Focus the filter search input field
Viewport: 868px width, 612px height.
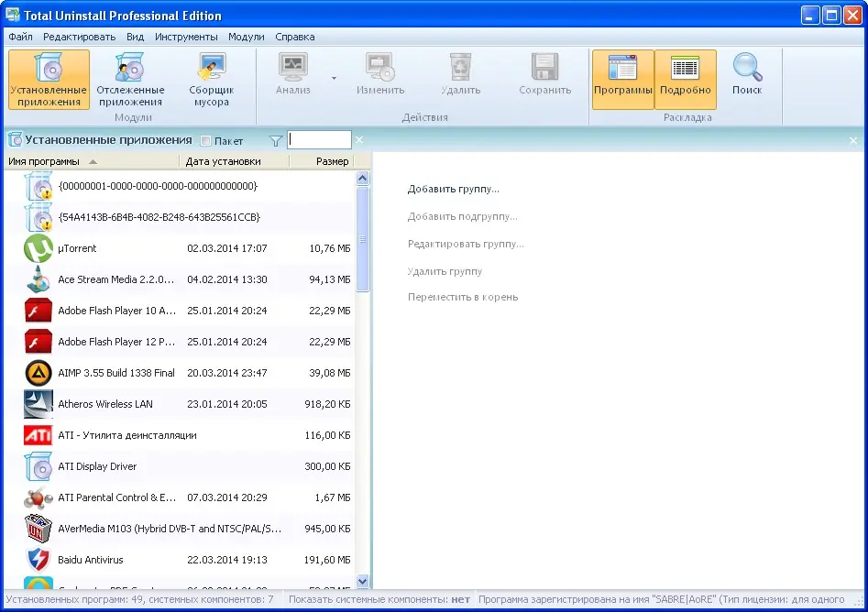pos(319,140)
